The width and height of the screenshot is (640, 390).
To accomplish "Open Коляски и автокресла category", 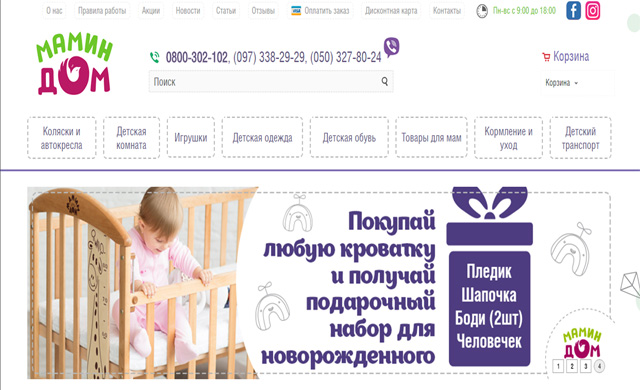I will [x=62, y=138].
